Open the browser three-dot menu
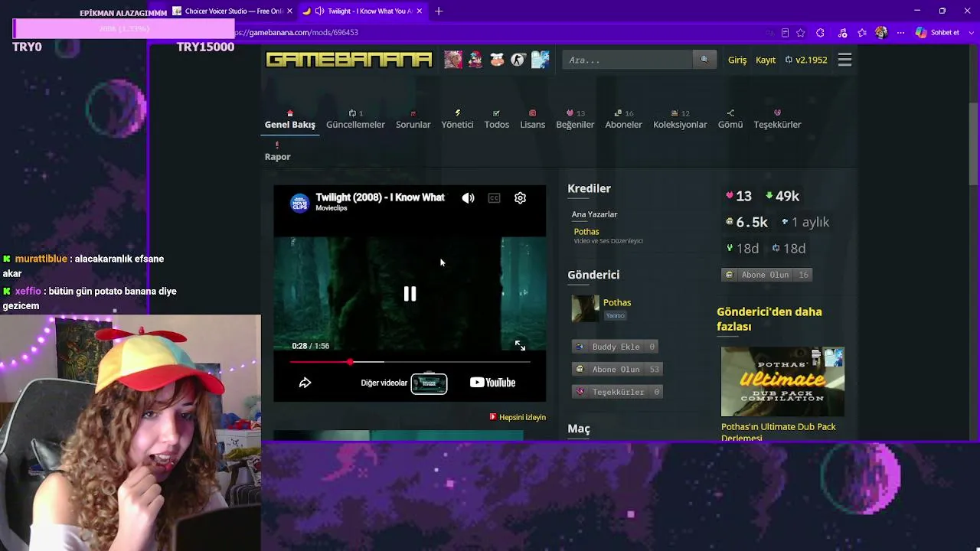The width and height of the screenshot is (980, 551). pos(900,33)
